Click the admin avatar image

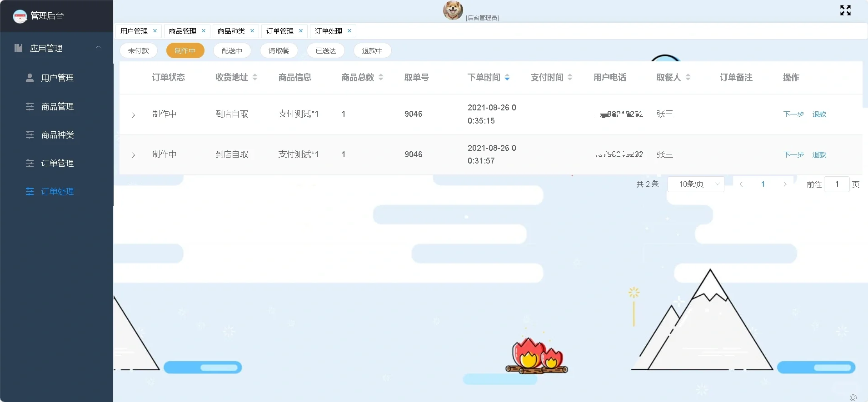pos(453,10)
